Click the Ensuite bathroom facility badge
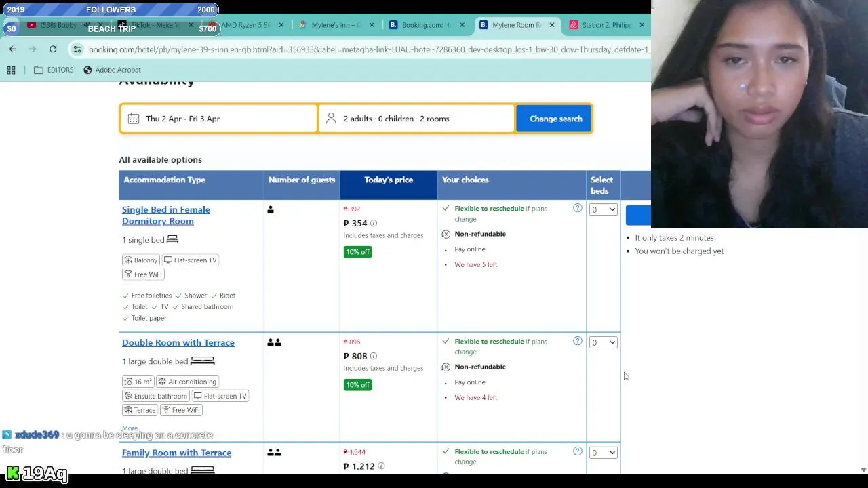Image resolution: width=868 pixels, height=488 pixels. tap(155, 396)
